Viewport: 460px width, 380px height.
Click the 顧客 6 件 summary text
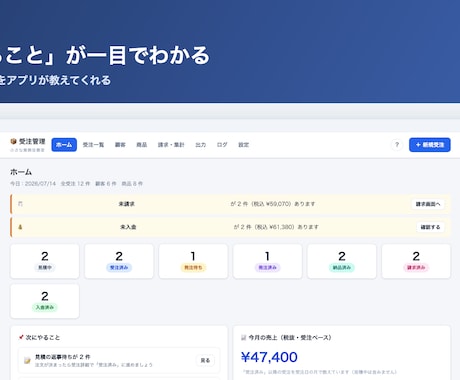pos(106,184)
